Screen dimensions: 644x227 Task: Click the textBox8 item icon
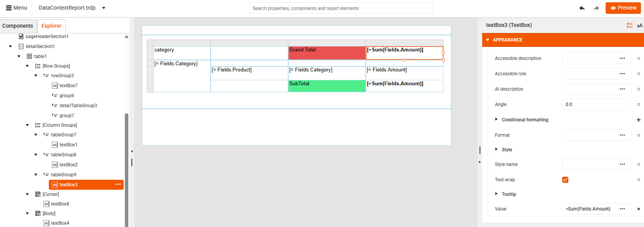[x=46, y=204]
